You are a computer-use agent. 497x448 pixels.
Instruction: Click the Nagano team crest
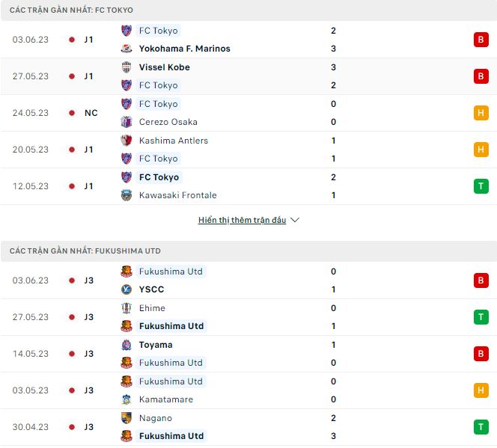coord(126,418)
